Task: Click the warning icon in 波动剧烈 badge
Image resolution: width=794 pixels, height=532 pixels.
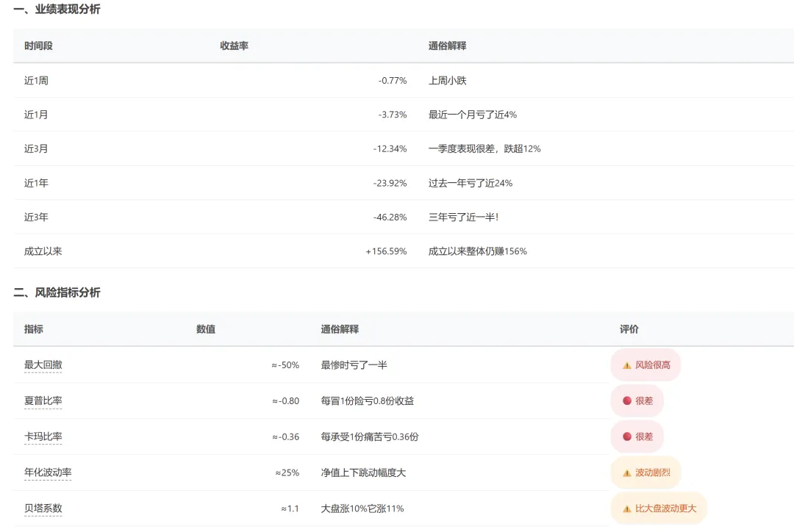Action: click(x=627, y=472)
